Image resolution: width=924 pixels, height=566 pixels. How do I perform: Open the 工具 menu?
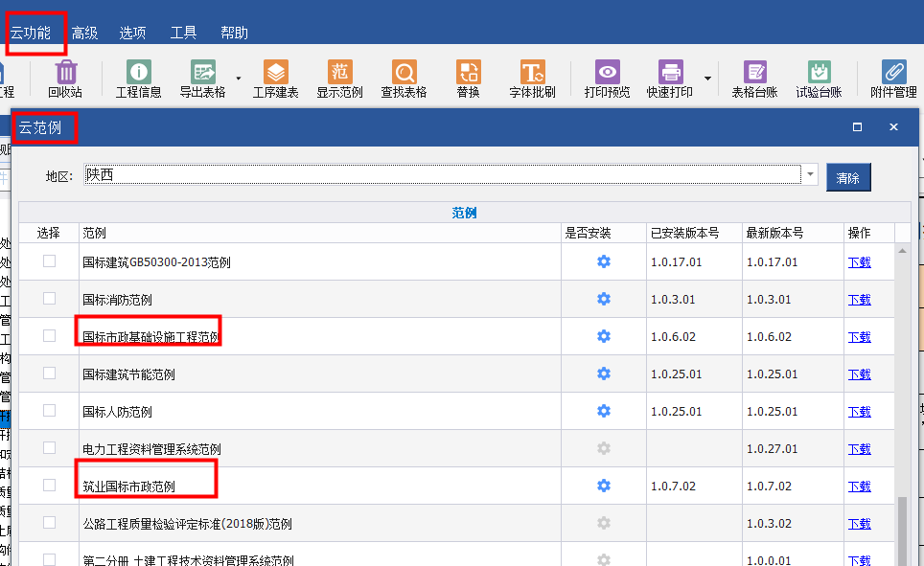(x=183, y=33)
